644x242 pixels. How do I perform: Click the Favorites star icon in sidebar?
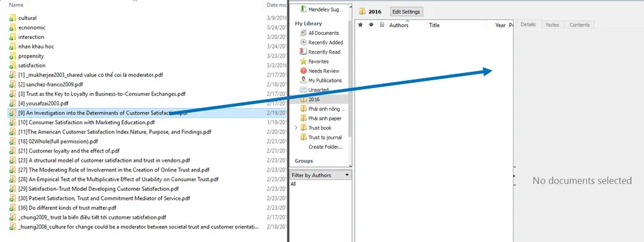point(304,61)
